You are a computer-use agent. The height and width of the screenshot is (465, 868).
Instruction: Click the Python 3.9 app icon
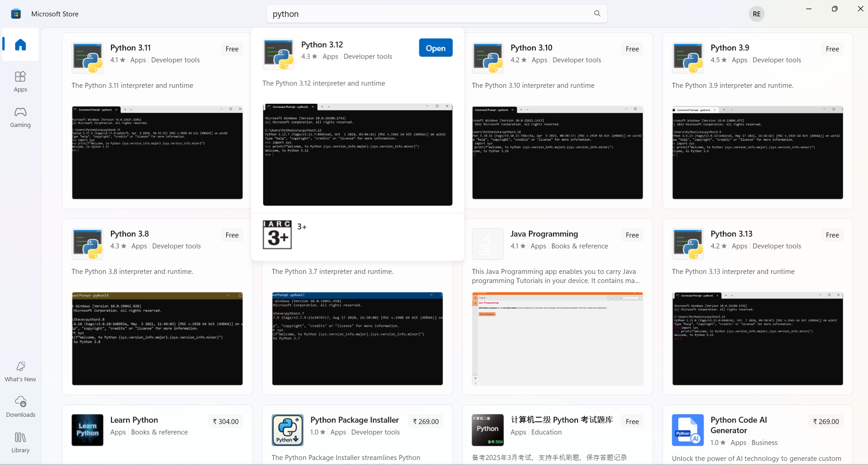688,58
